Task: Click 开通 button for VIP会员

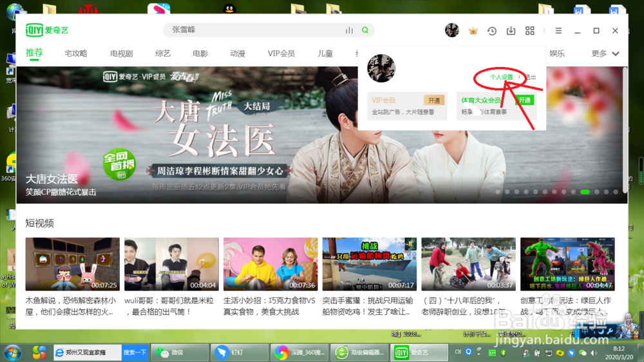Action: coord(434,100)
